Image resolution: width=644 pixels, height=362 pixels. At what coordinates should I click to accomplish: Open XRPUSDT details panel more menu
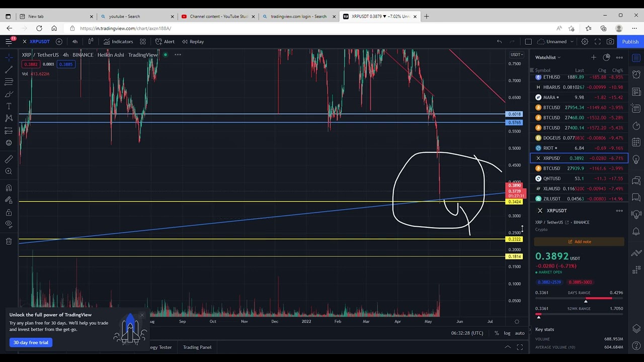coord(619,211)
